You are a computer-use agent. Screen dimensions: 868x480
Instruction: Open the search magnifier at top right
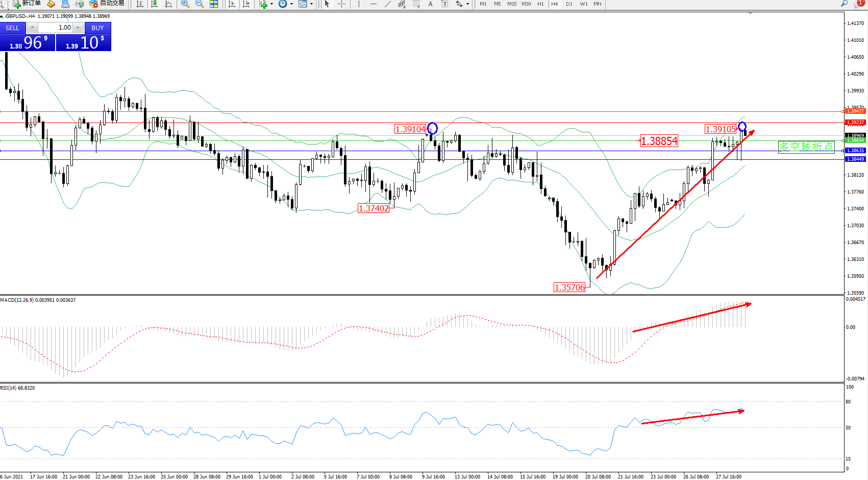(845, 4)
